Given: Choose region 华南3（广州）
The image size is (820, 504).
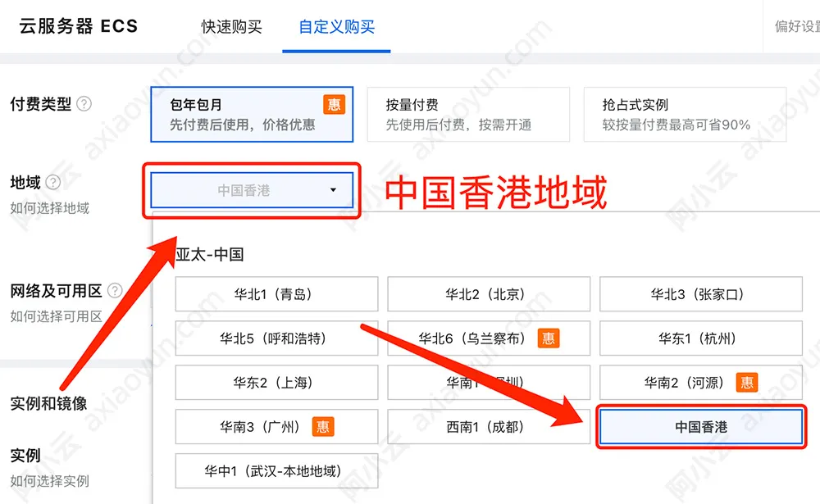Looking at the screenshot, I should click(x=276, y=427).
